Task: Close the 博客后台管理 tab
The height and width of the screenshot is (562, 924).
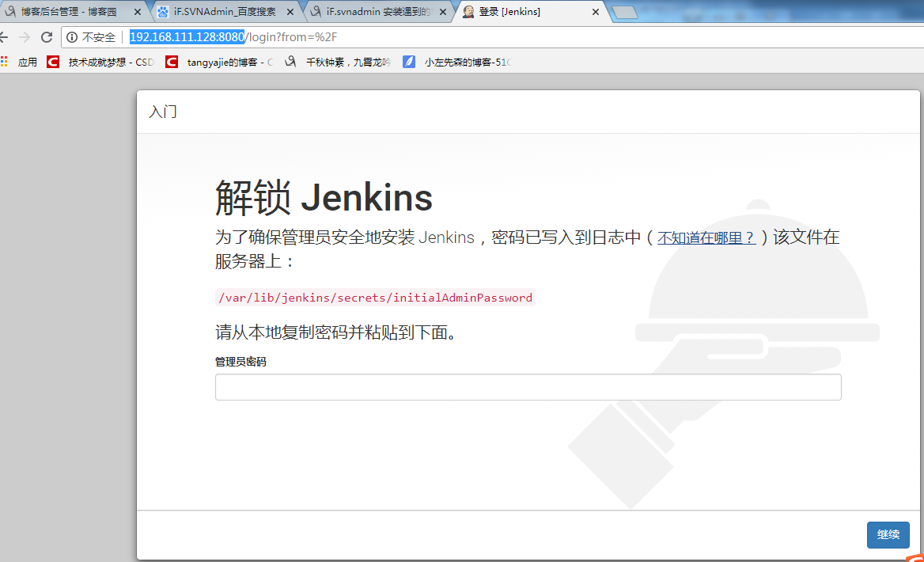Action: click(x=138, y=12)
